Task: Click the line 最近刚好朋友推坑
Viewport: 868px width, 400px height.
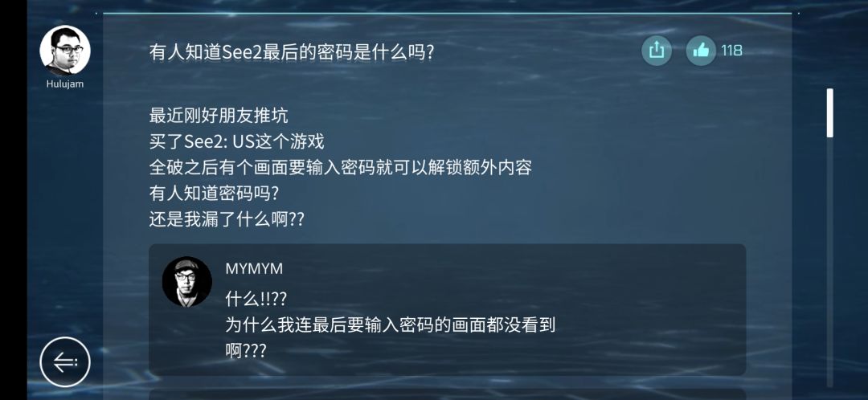Action: [219, 116]
